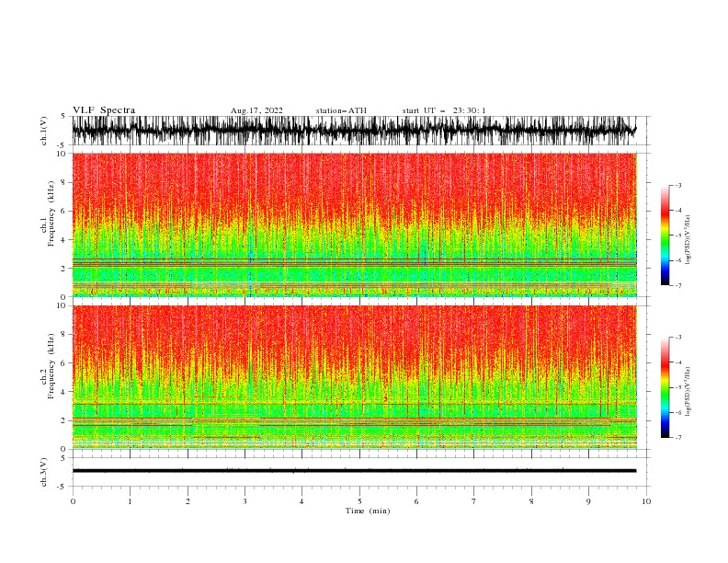The width and height of the screenshot is (728, 563).
Task: Click "-3" on the ch.1 color bar
Action: 677,185
